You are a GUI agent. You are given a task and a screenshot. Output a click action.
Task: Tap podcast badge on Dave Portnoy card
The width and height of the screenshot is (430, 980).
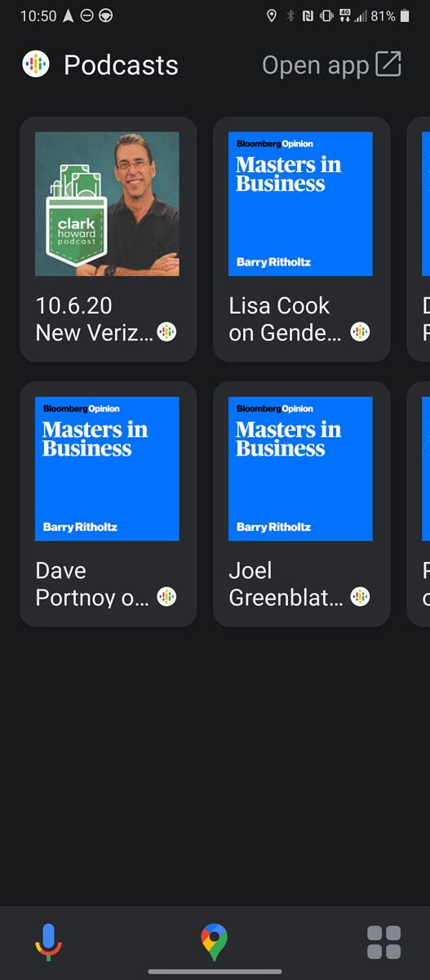click(x=166, y=597)
